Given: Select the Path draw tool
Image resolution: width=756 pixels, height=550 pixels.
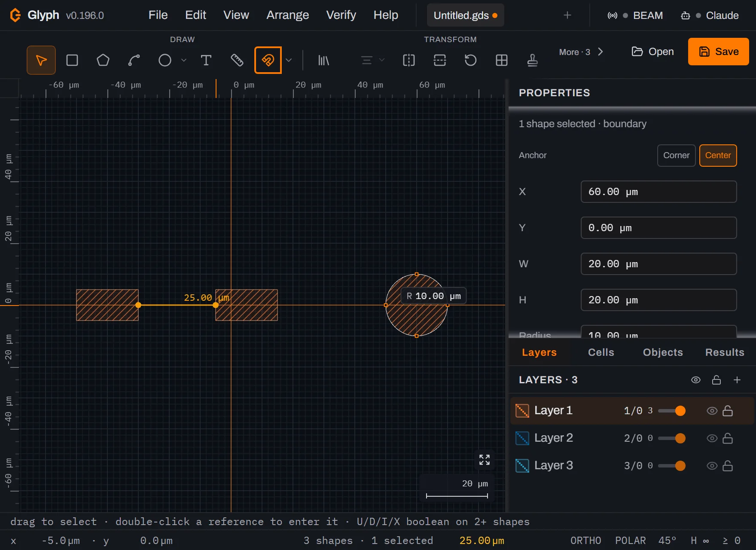Looking at the screenshot, I should 134,60.
